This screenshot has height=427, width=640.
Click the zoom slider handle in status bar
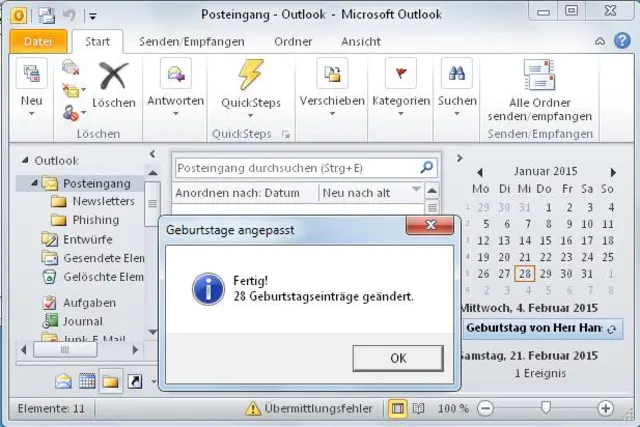(546, 407)
